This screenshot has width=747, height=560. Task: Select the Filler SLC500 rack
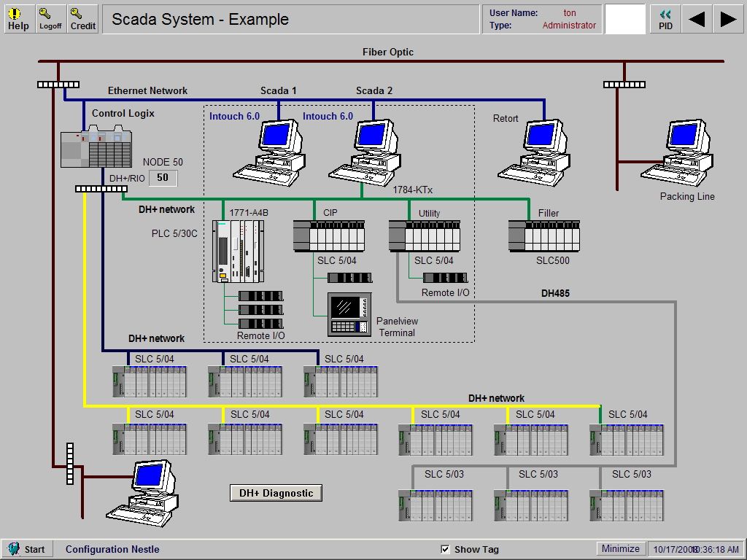[543, 235]
